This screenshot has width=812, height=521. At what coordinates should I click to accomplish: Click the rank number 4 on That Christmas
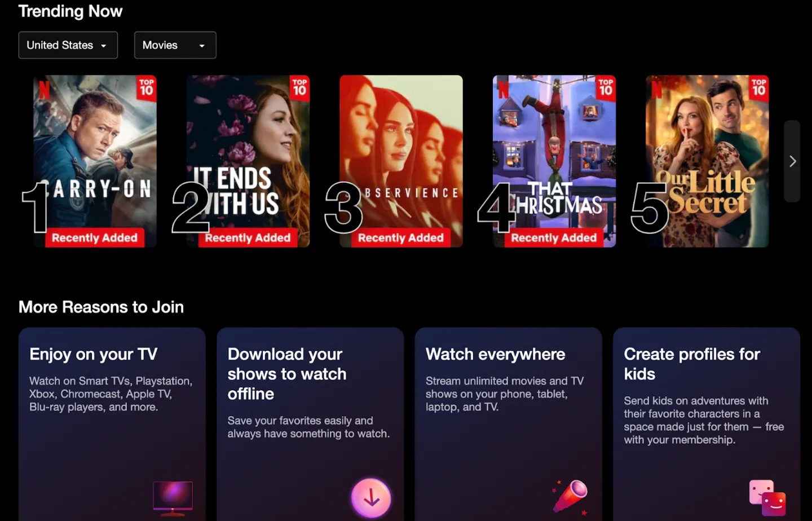pyautogui.click(x=496, y=207)
